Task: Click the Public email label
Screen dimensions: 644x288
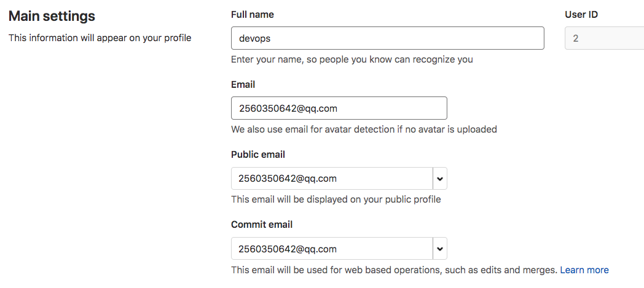Action: 258,154
